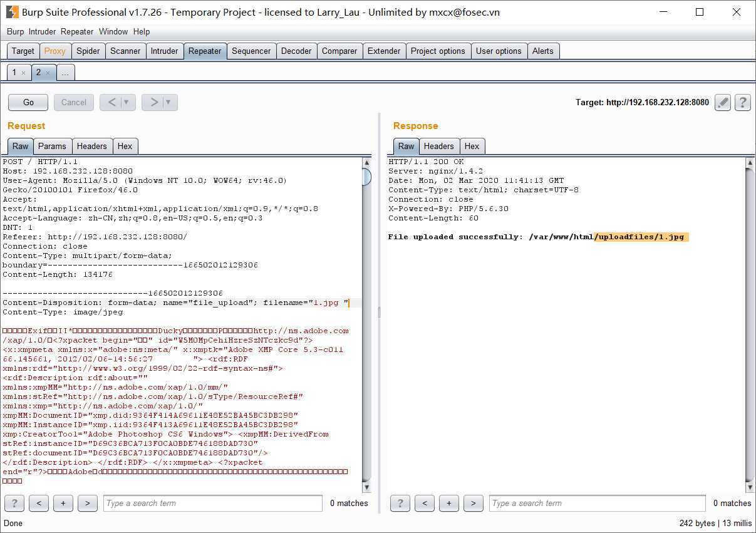Send the request with Go button
This screenshot has height=533, width=756.
point(28,102)
